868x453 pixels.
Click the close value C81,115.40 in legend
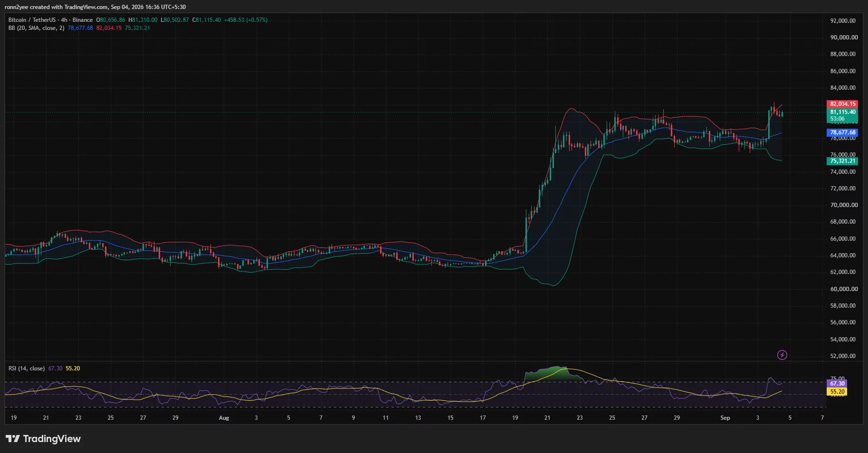(206, 20)
